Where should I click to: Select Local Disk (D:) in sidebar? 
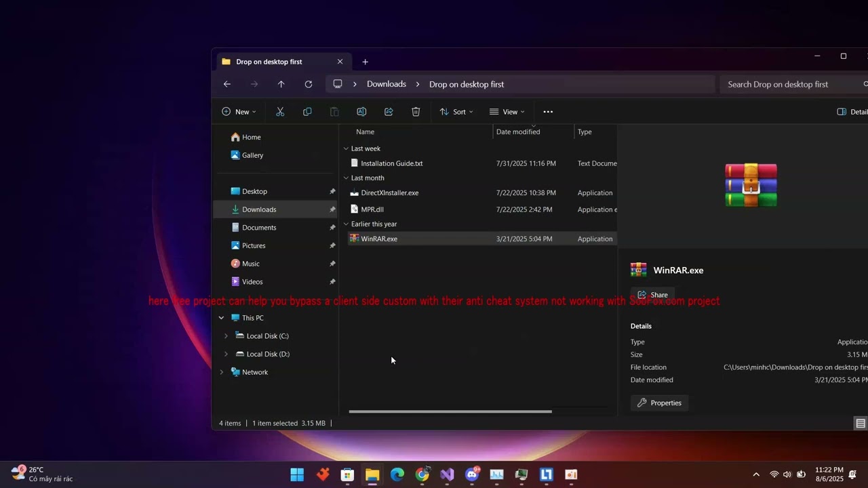tap(268, 354)
